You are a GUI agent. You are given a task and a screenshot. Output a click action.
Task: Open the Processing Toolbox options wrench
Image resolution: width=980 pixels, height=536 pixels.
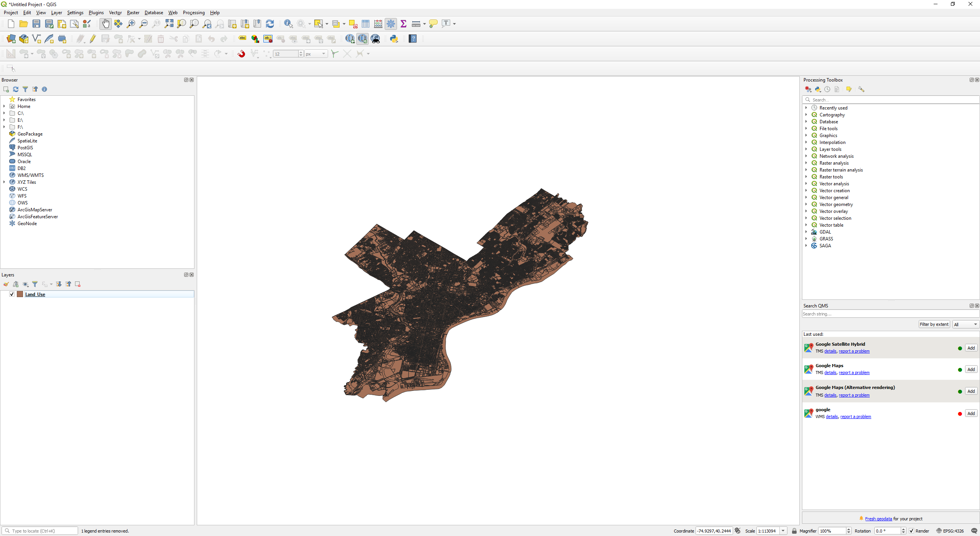(861, 89)
